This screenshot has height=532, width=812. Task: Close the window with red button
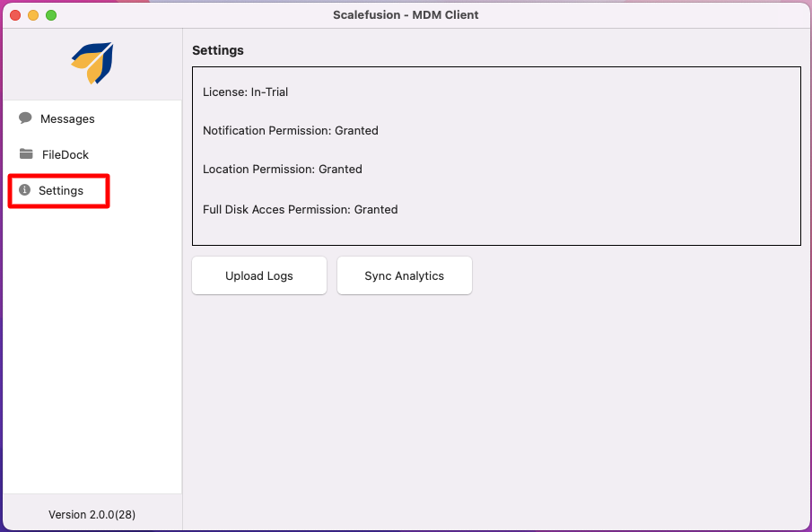(15, 15)
